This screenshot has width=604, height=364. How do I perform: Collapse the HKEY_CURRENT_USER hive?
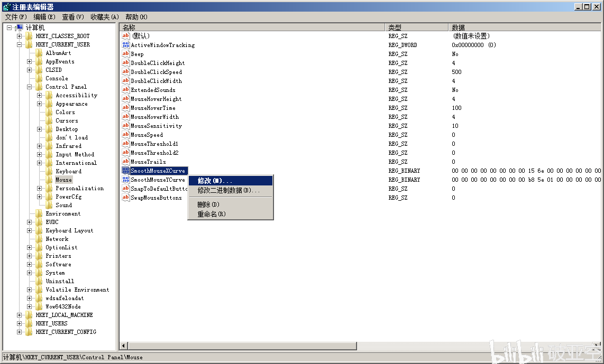point(19,44)
